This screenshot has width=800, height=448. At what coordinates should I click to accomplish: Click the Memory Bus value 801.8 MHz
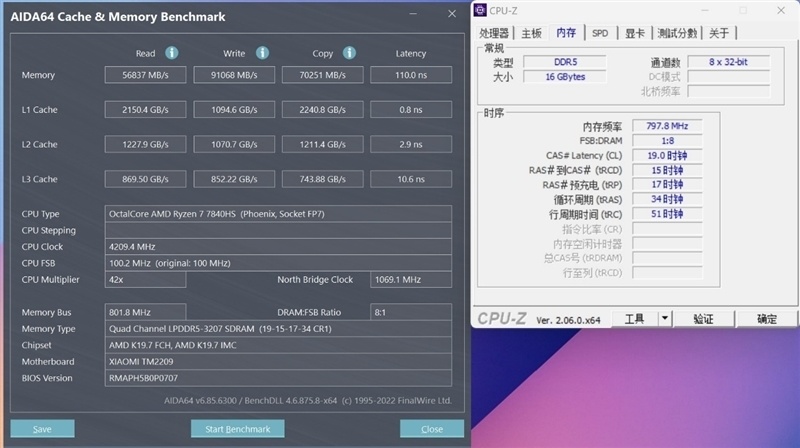[x=145, y=312]
